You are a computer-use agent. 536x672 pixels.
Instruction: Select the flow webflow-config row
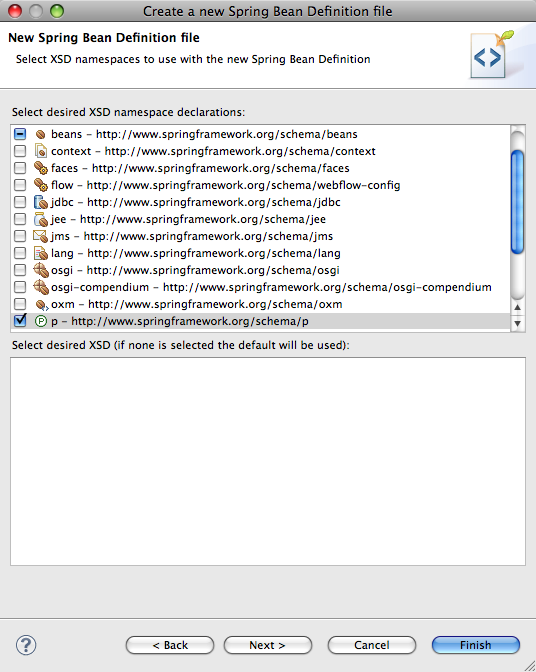click(261, 185)
